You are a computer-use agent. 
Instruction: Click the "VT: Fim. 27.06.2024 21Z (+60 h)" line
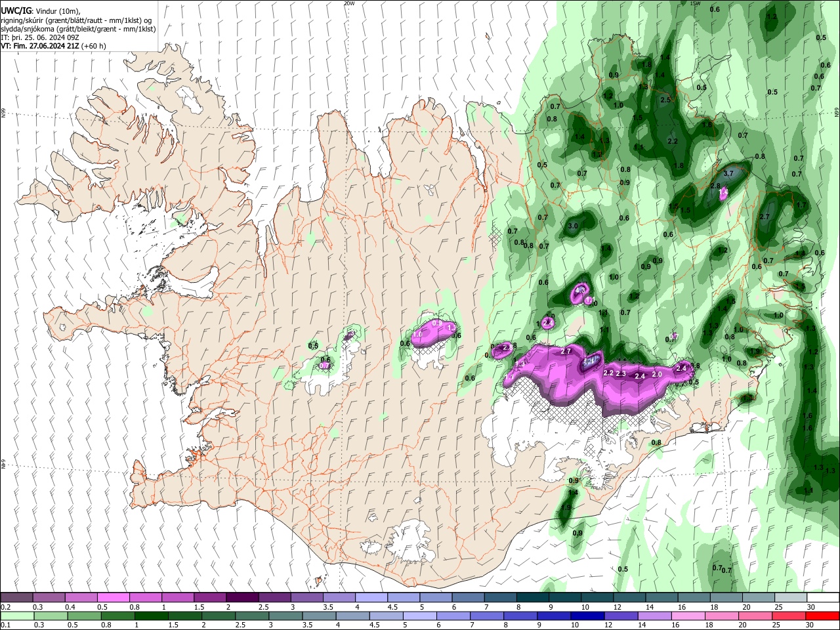tap(53, 46)
